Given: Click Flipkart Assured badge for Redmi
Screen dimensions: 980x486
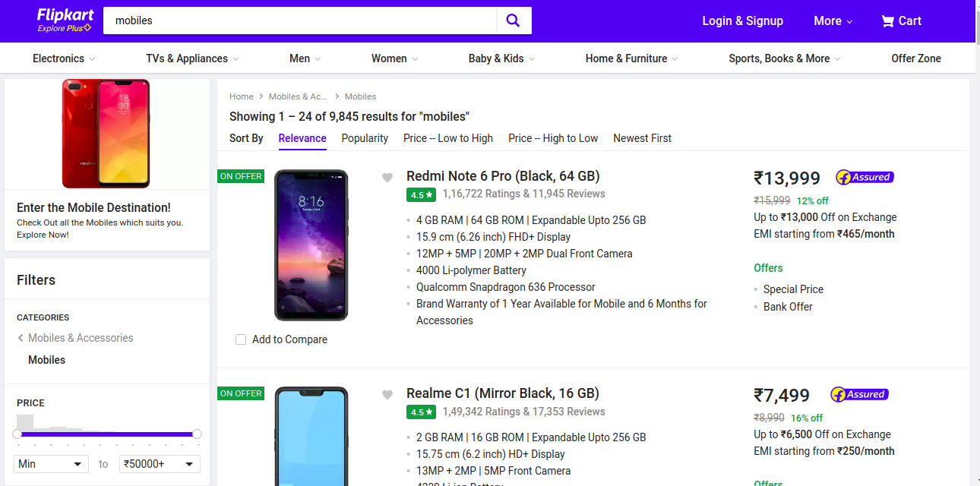Looking at the screenshot, I should point(865,177).
